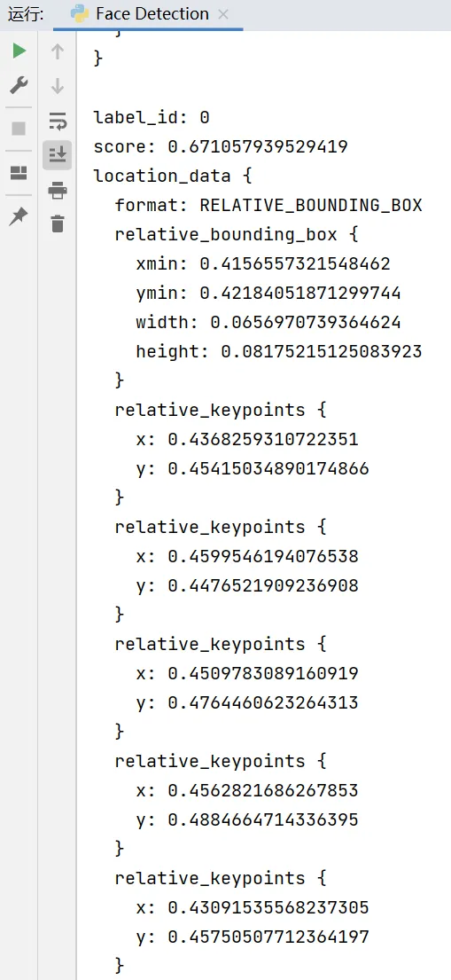Jump down the stack trace with down arrow
The image size is (451, 980).
coord(58,86)
